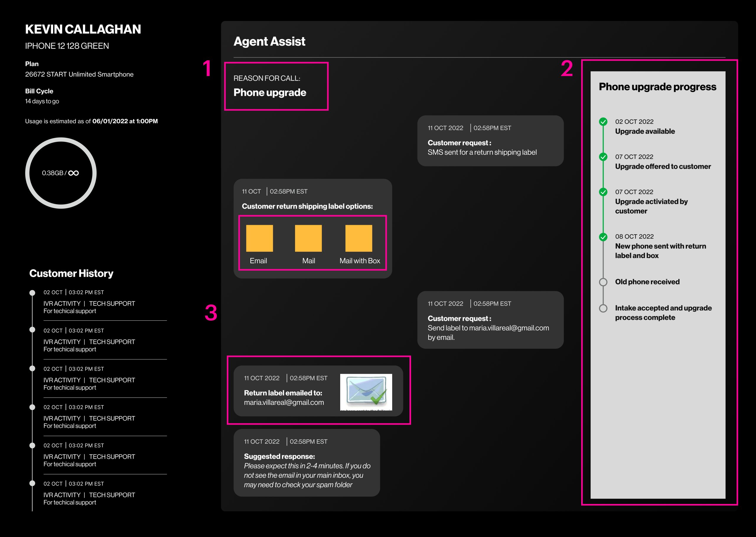Expand the first 02 OCT Customer History entry

point(89,302)
